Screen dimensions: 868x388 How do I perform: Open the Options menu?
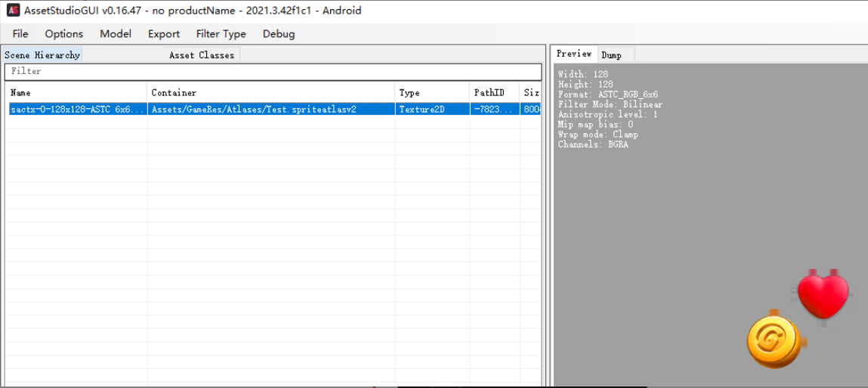(64, 34)
